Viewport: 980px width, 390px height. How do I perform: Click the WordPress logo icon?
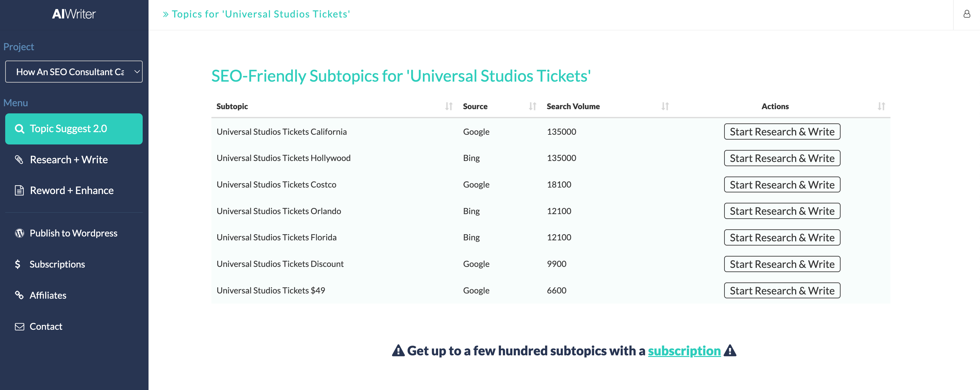pyautogui.click(x=19, y=233)
